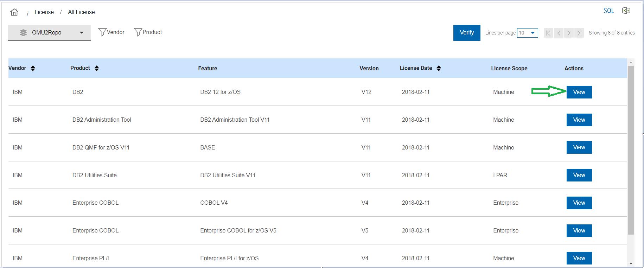Export the license list to Excel

[626, 11]
